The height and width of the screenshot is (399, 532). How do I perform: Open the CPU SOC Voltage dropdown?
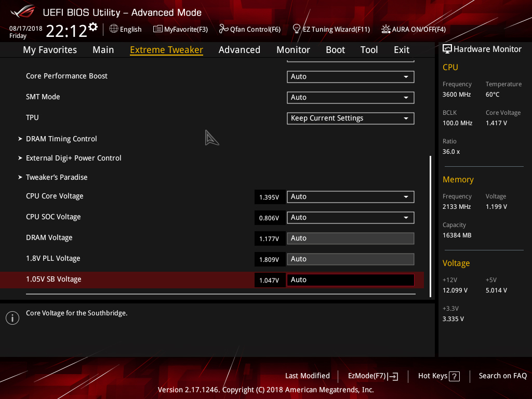point(351,218)
